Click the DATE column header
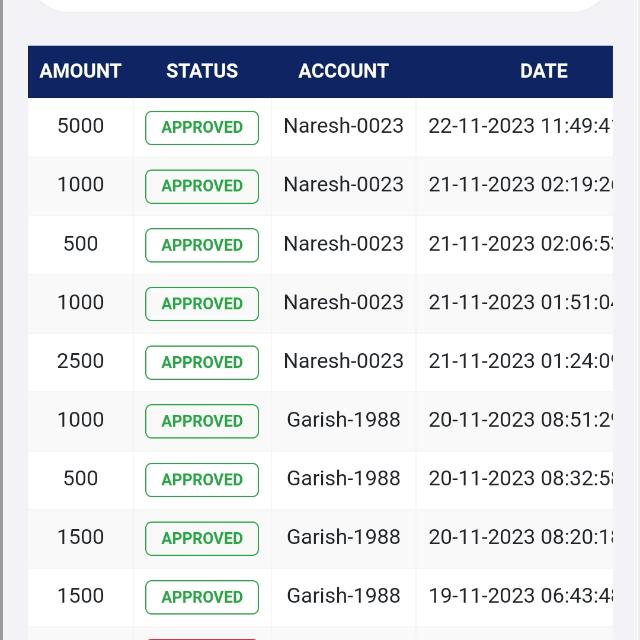Image resolution: width=640 pixels, height=640 pixels. point(543,71)
